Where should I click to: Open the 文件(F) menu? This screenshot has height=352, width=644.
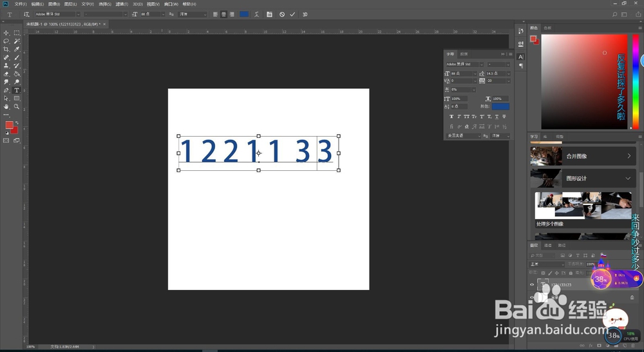click(x=21, y=4)
